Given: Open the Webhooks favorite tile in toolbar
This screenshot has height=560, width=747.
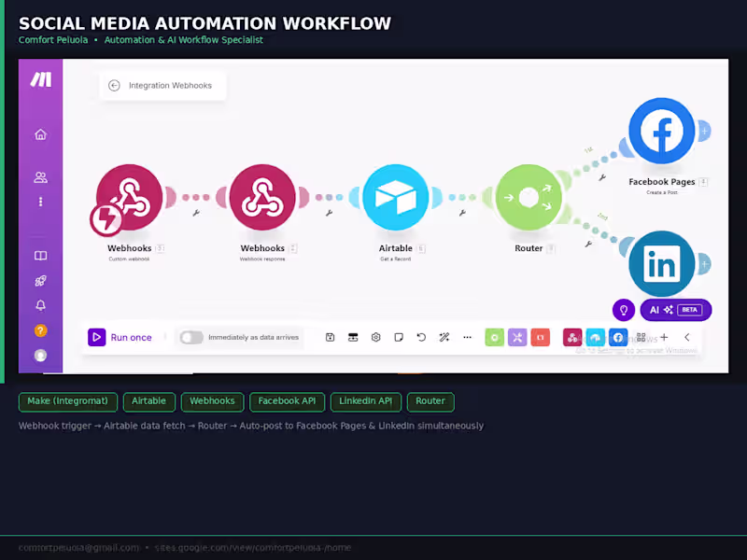Looking at the screenshot, I should 572,337.
